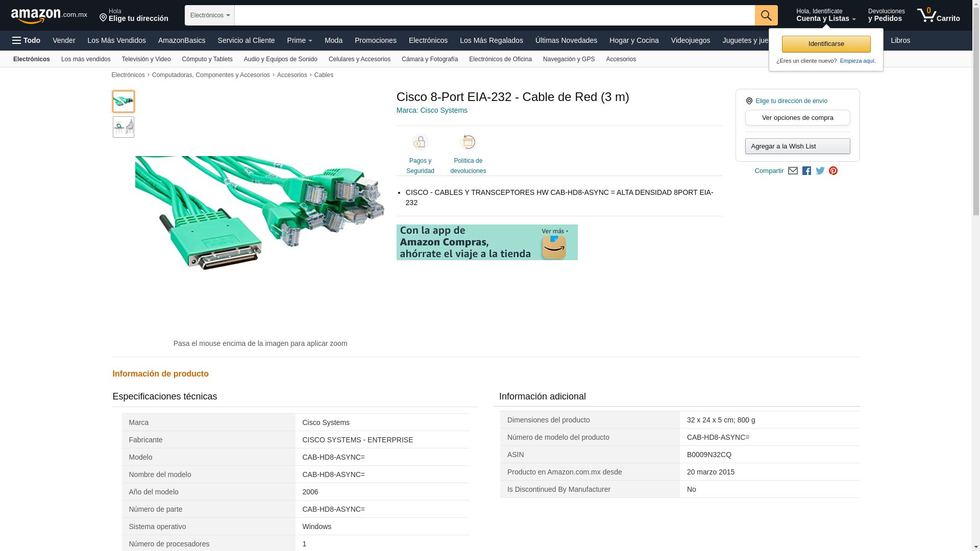Share product on Pinterest icon
Viewport: 980px width, 551px height.
pos(833,171)
